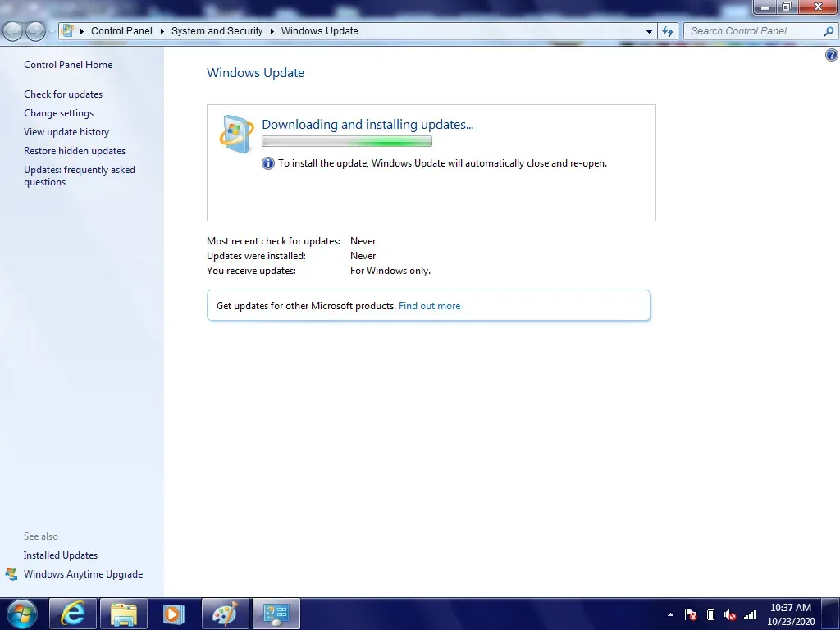Screen dimensions: 840x630
Task: Open Installed Updates link
Action: (61, 555)
